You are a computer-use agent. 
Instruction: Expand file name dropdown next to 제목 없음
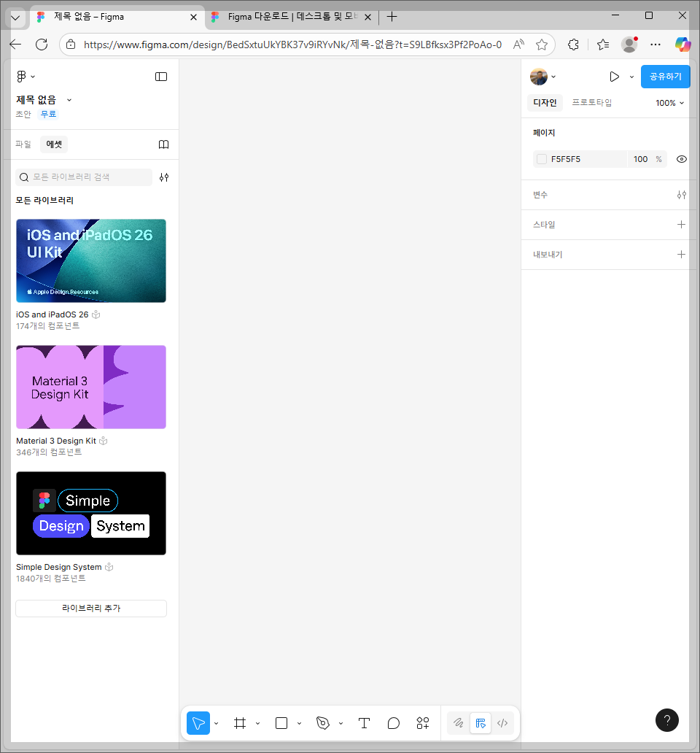click(69, 100)
